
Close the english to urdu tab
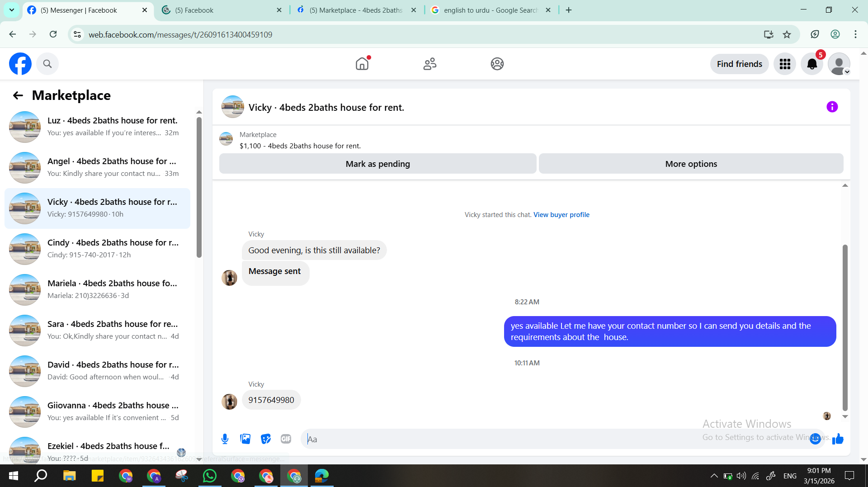(x=548, y=10)
